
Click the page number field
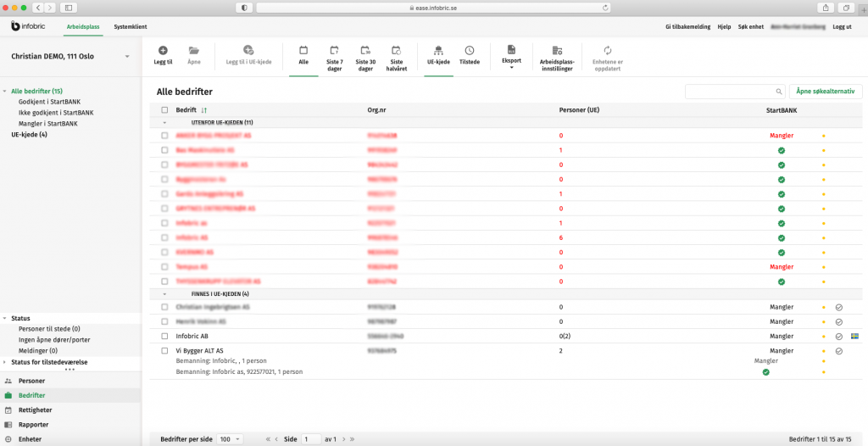[x=311, y=439]
